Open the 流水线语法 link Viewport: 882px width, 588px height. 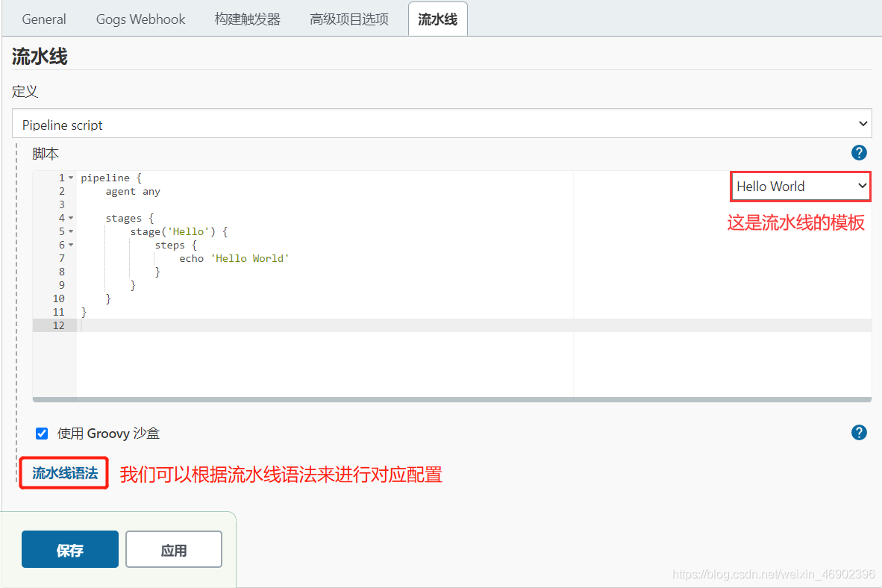pos(65,473)
